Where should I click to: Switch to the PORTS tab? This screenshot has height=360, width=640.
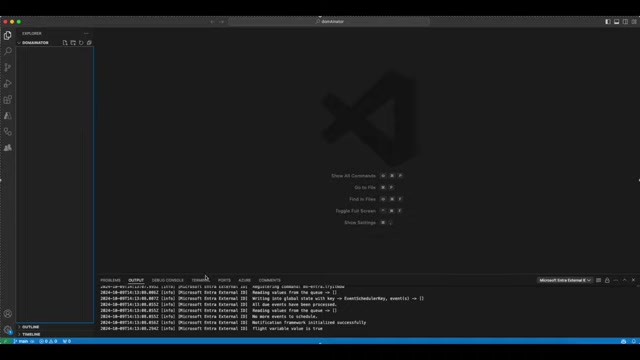click(224, 280)
